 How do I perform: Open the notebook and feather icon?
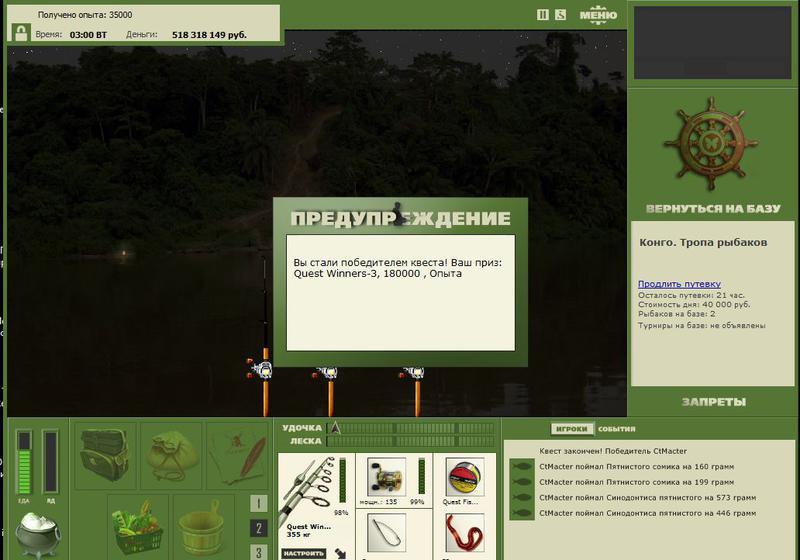[x=237, y=455]
